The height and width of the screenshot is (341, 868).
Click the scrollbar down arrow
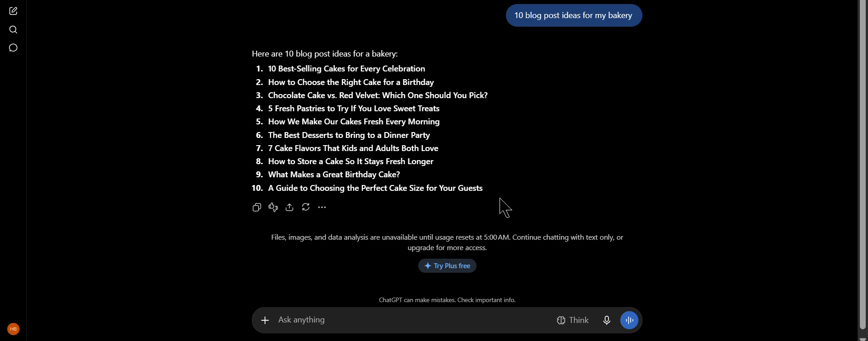(x=863, y=338)
